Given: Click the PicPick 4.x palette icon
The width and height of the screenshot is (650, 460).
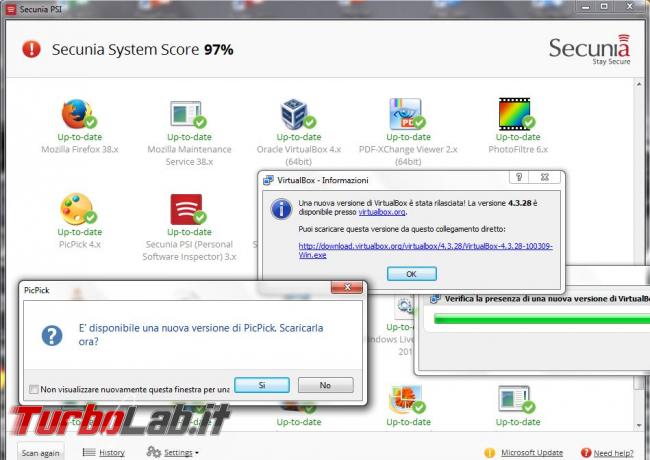Looking at the screenshot, I should 79,209.
